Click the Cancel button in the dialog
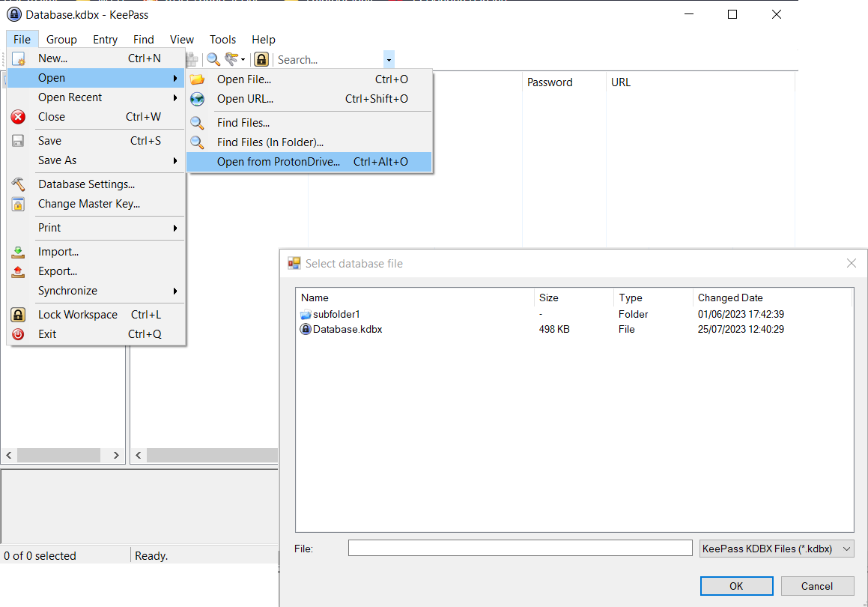Image resolution: width=868 pixels, height=607 pixels. [x=817, y=586]
